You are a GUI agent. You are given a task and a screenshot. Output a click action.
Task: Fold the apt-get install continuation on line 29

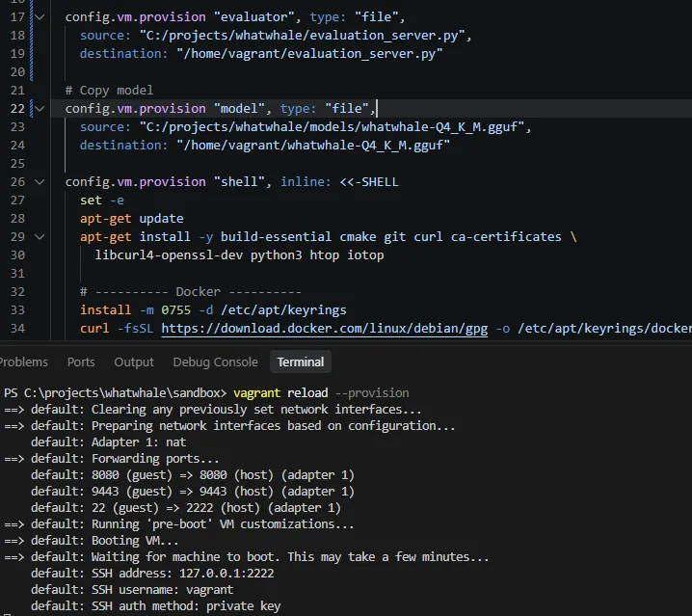pyautogui.click(x=40, y=237)
